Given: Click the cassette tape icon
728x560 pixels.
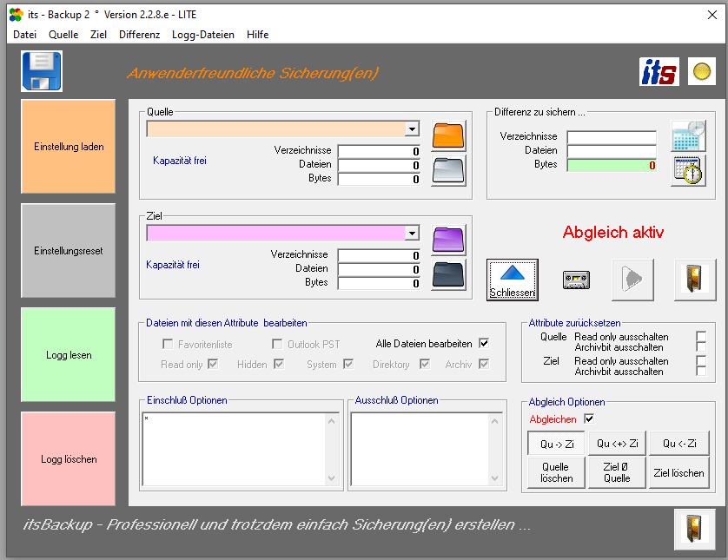Looking at the screenshot, I should point(576,280).
